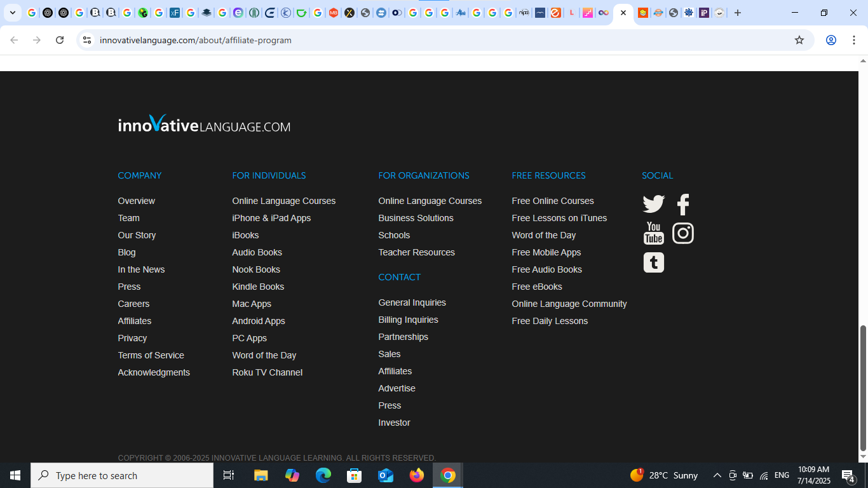The height and width of the screenshot is (488, 868).
Task: Go back with the browser back arrow
Action: pos(14,40)
